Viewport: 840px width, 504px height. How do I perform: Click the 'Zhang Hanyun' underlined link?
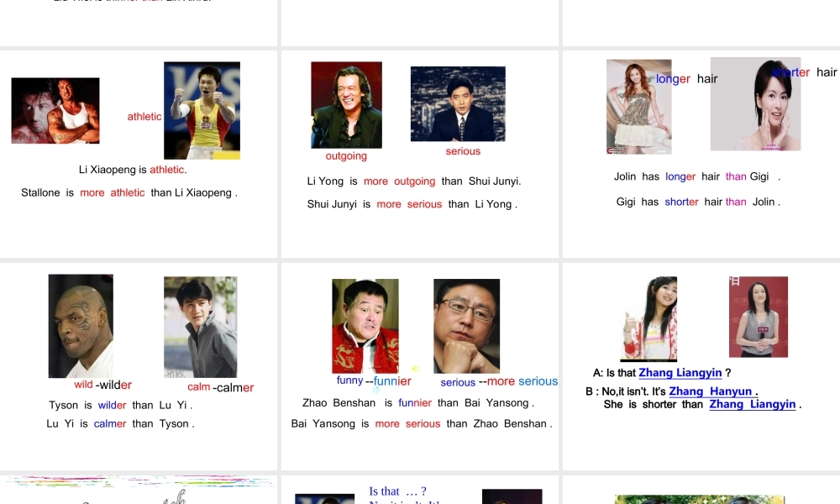(713, 391)
